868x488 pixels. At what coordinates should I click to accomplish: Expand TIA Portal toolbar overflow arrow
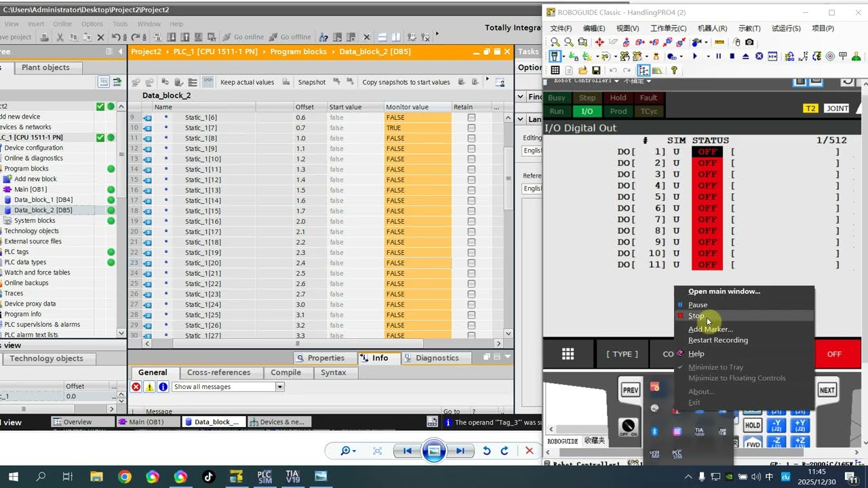click(x=437, y=34)
